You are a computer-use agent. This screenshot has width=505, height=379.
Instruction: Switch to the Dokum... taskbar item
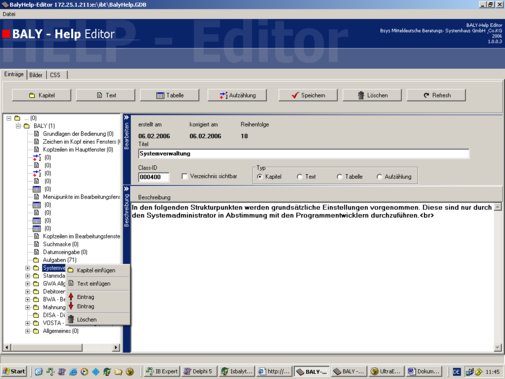coord(424,371)
